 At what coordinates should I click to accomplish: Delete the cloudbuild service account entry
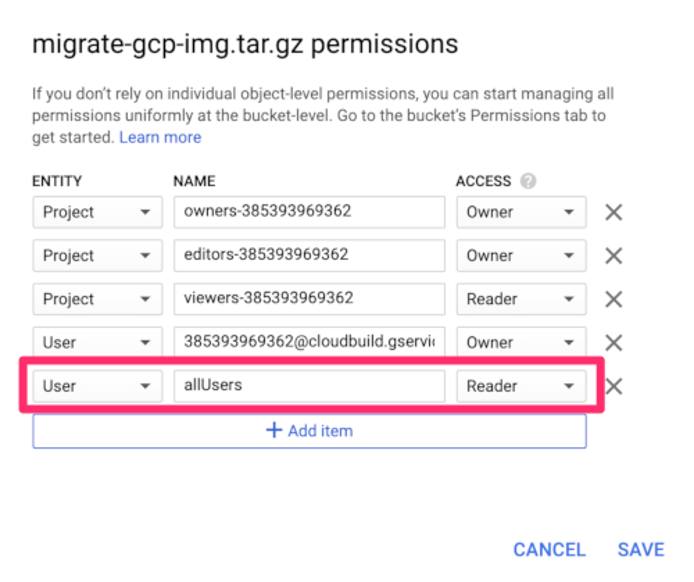pyautogui.click(x=614, y=342)
